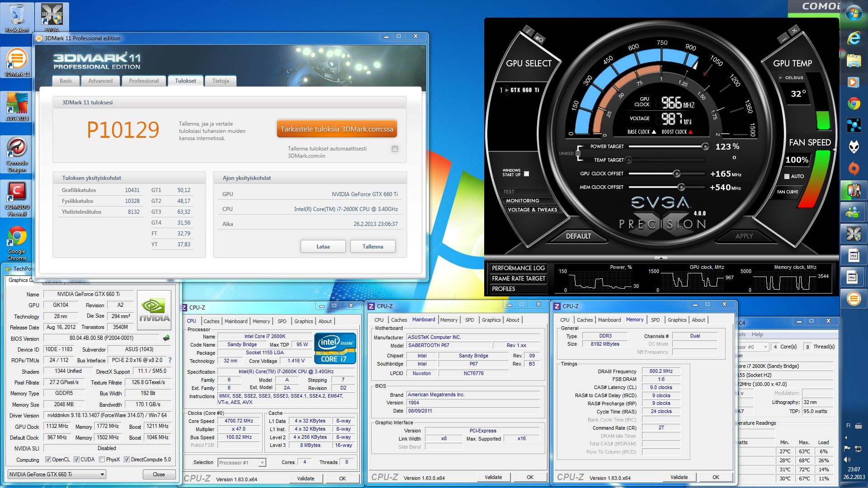Open the VOLTAGE & TWEAKS panel
The width and height of the screenshot is (868, 488).
pos(532,210)
